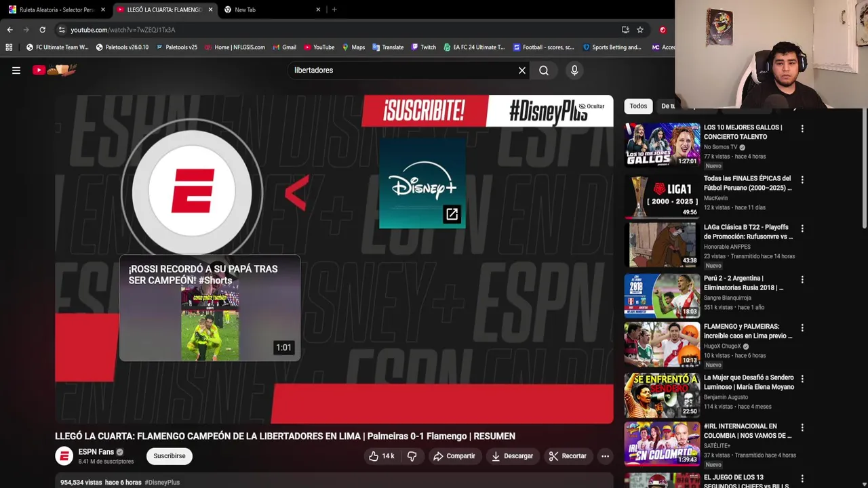Open options for LAGa Clásica B T22 video
The height and width of the screenshot is (488, 868).
coord(802,228)
